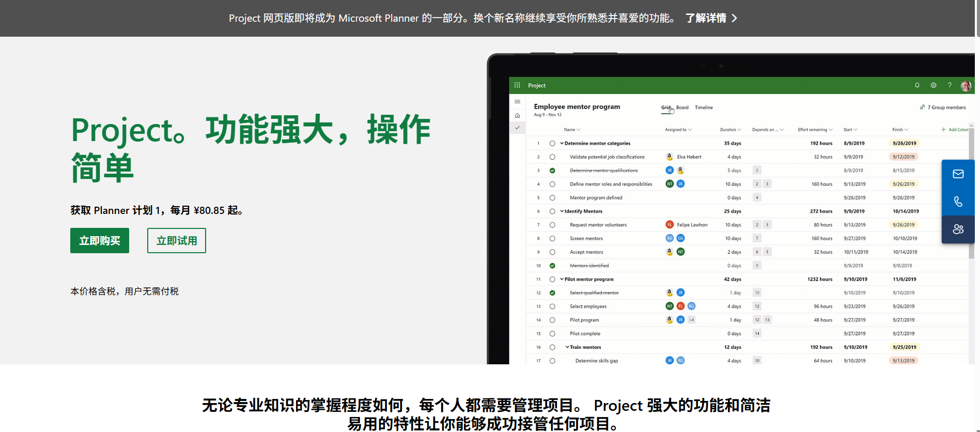Screen dimensions: 980x432
Task: Click 42 days duration cell
Action: (733, 279)
